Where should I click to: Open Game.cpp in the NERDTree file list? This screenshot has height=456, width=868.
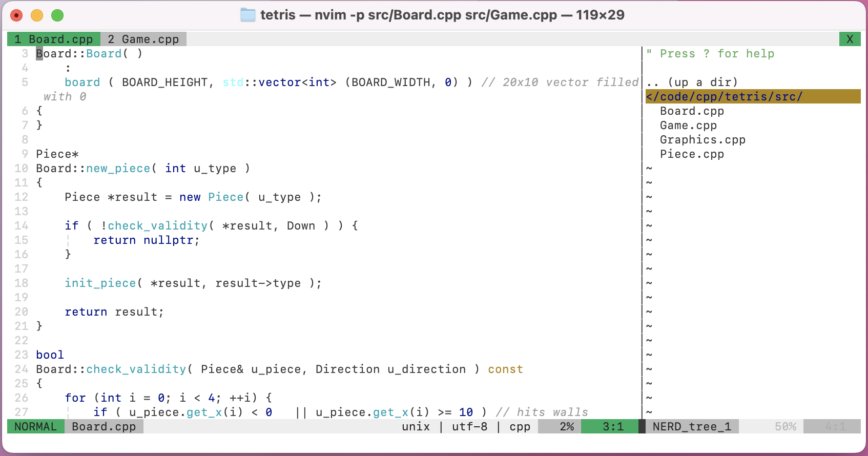click(688, 126)
